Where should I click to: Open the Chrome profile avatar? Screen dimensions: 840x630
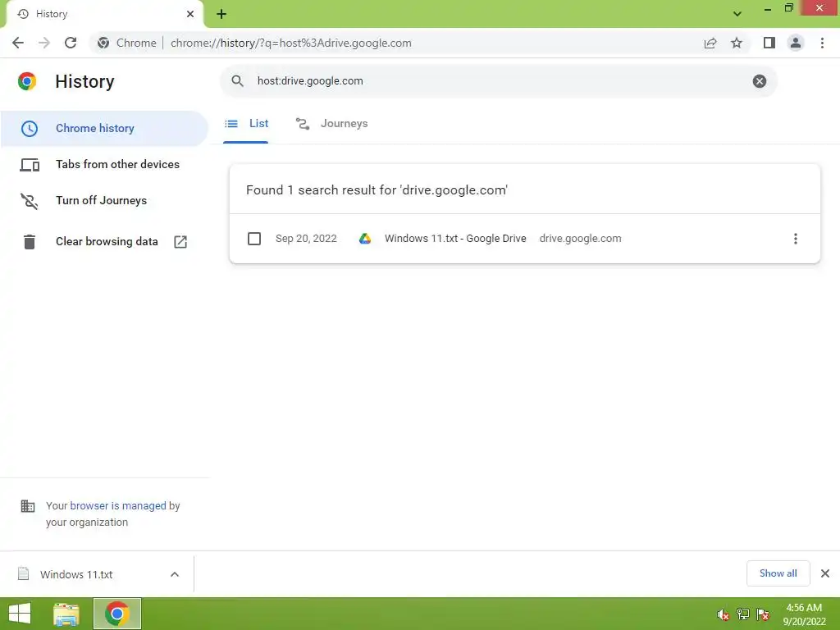click(796, 43)
